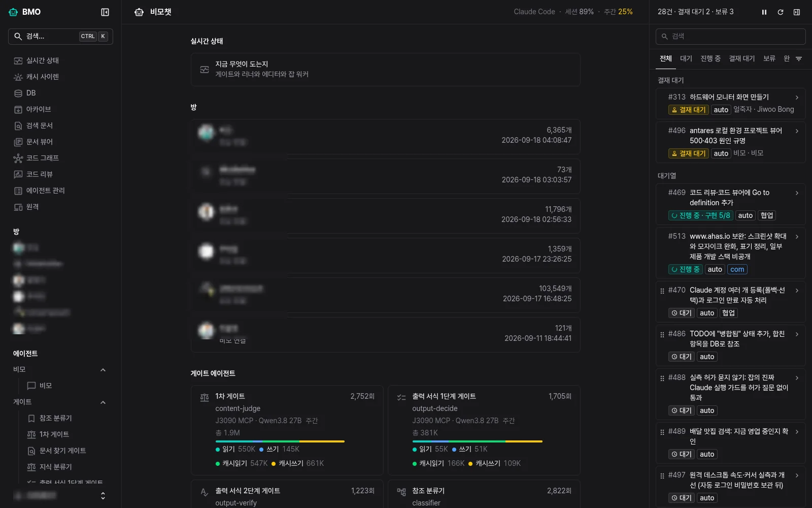Open 코드 그래프 page
812x508 pixels.
pyautogui.click(x=60, y=158)
